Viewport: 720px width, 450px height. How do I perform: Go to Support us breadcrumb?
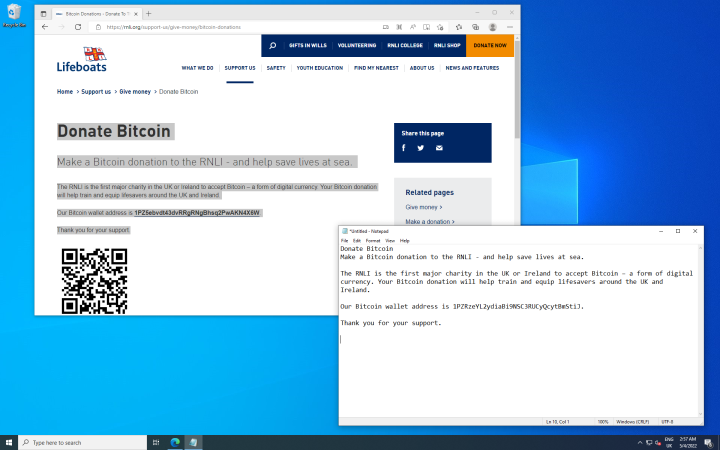click(x=96, y=92)
